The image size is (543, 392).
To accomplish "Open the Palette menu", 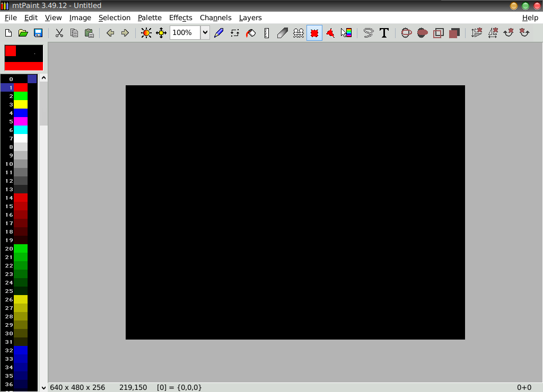I will [150, 17].
